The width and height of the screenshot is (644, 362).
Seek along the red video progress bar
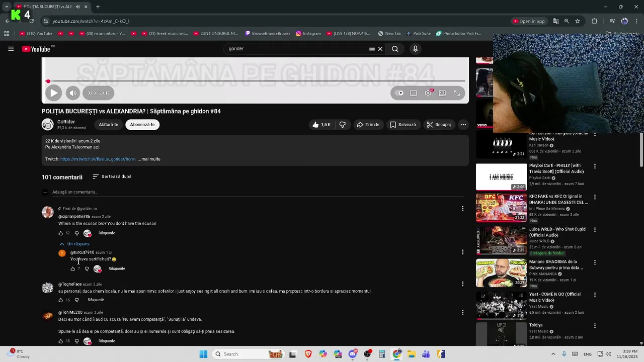coord(256,81)
